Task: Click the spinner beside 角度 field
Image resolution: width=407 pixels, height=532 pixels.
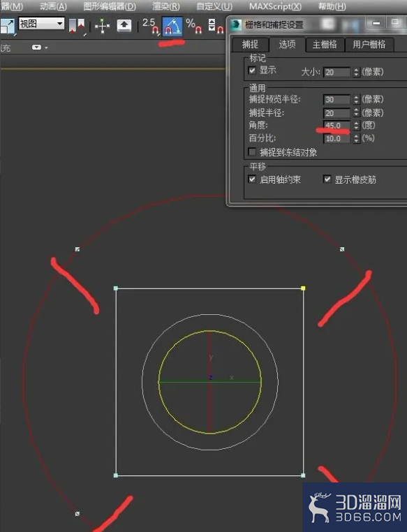Action: point(356,126)
